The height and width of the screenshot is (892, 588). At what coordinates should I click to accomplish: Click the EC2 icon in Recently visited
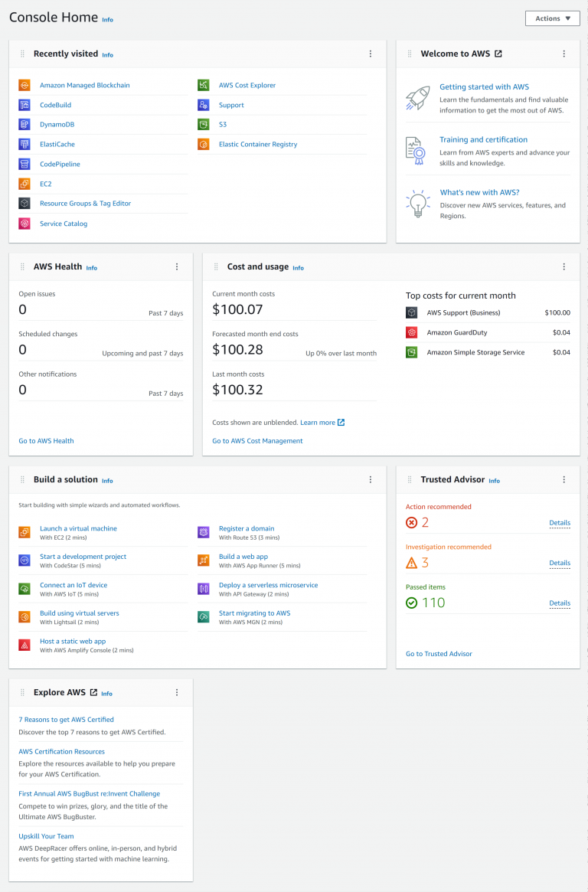pyautogui.click(x=24, y=184)
